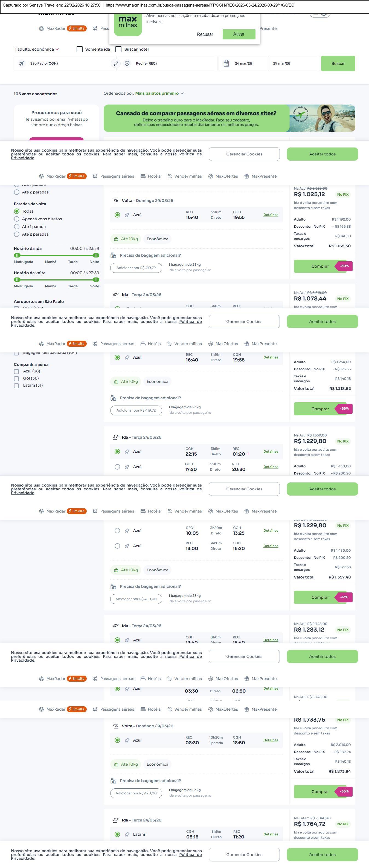The height and width of the screenshot is (868, 369).
Task: Click the suitcase icon on 'Até 10kg' tag
Action: point(116,239)
